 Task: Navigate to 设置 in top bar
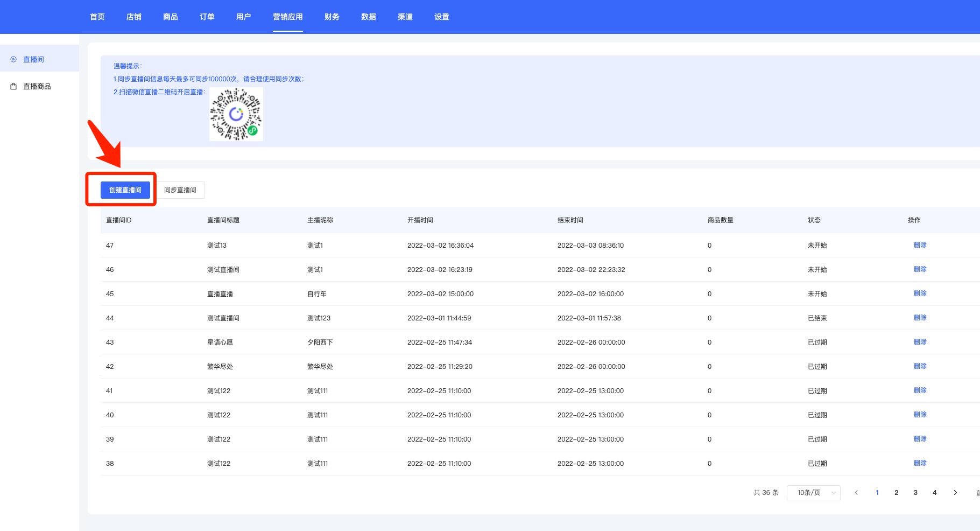(x=441, y=17)
